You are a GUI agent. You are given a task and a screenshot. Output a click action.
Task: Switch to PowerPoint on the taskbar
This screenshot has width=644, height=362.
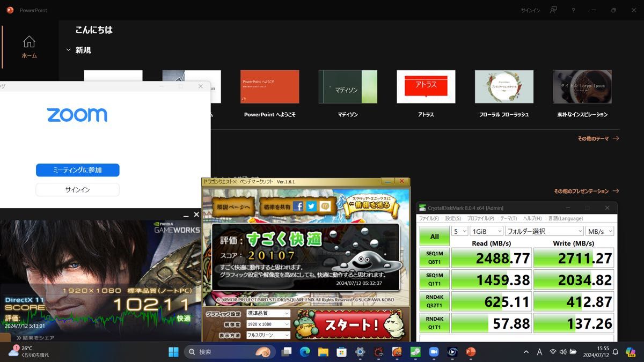471,352
